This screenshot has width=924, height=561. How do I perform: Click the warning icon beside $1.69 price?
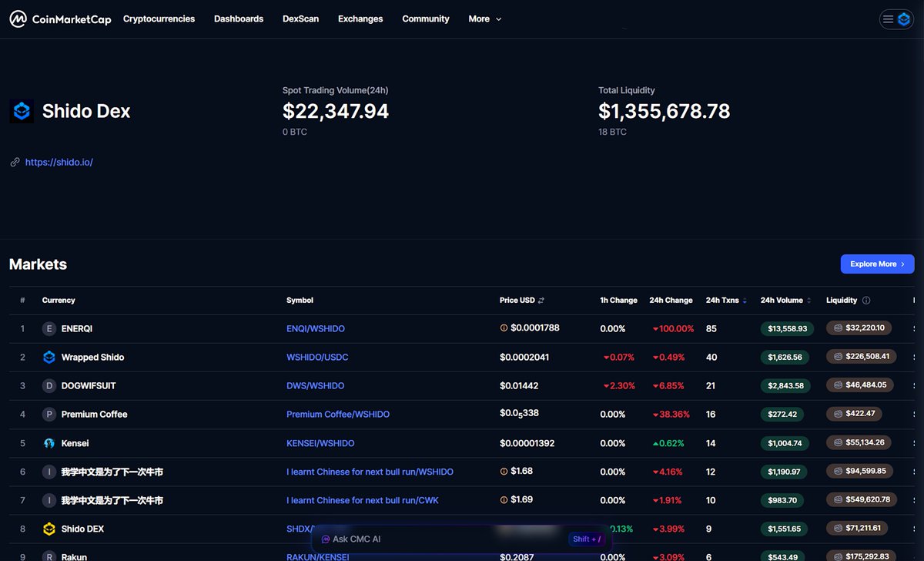point(504,499)
